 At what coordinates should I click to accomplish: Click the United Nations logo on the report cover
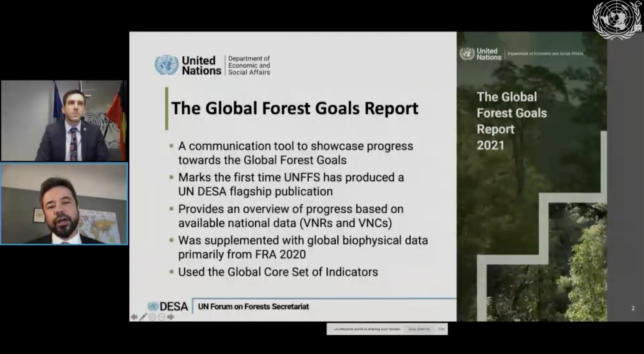pyautogui.click(x=480, y=54)
